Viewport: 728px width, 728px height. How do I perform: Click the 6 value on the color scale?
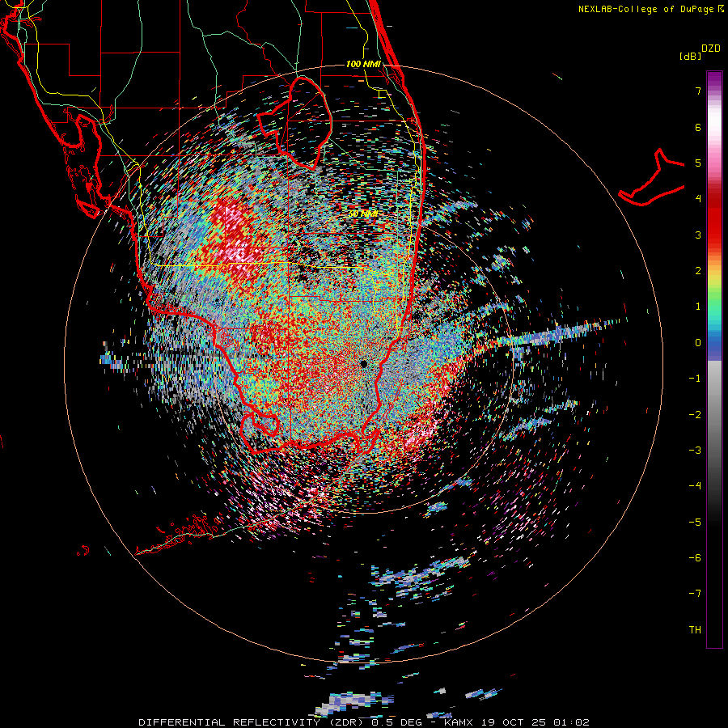click(698, 127)
